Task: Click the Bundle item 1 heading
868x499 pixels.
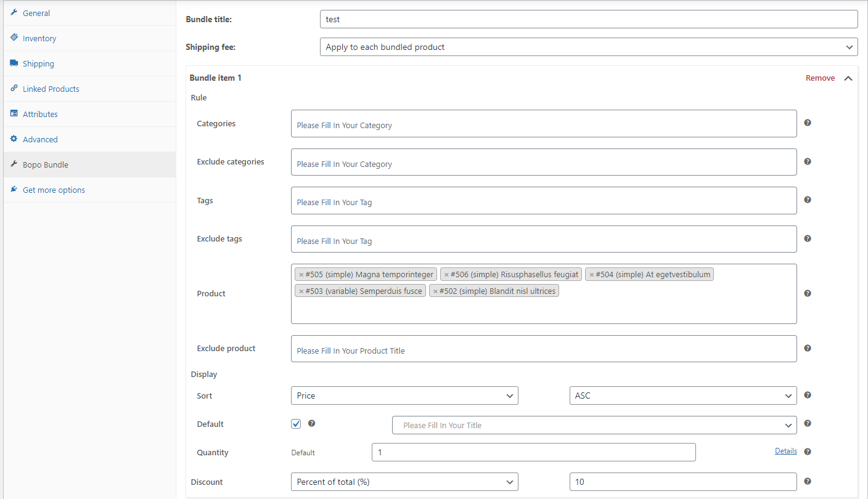Action: (x=216, y=78)
